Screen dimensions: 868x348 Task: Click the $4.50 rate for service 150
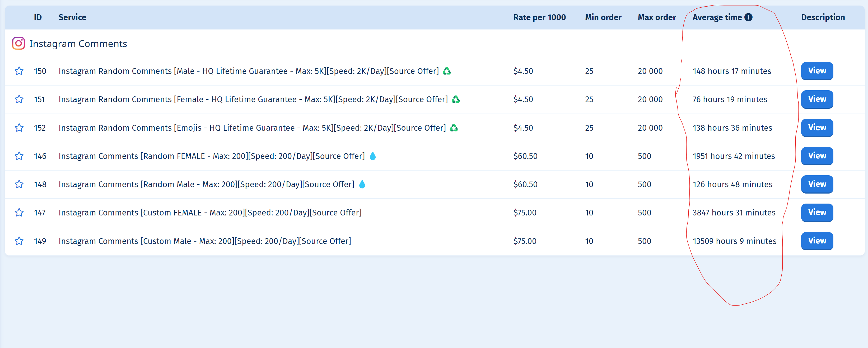click(x=523, y=71)
